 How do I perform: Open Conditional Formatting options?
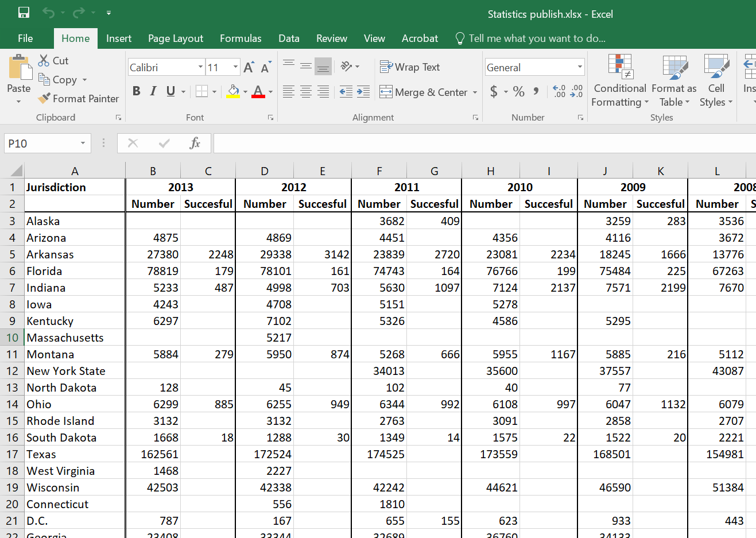[x=619, y=80]
